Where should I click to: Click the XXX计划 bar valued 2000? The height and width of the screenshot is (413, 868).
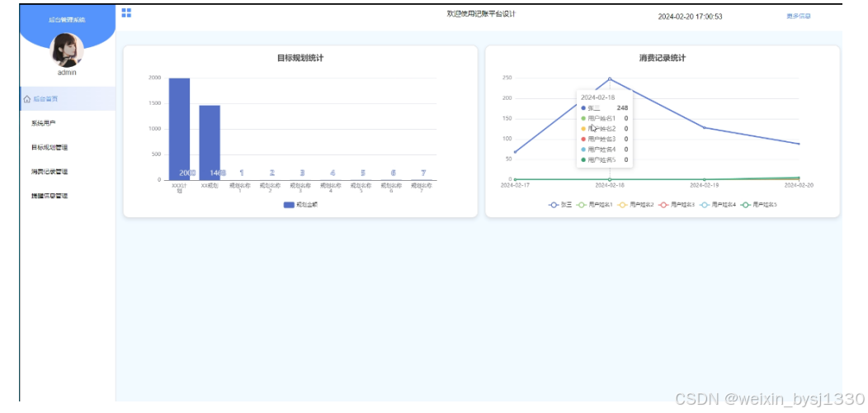pyautogui.click(x=179, y=129)
